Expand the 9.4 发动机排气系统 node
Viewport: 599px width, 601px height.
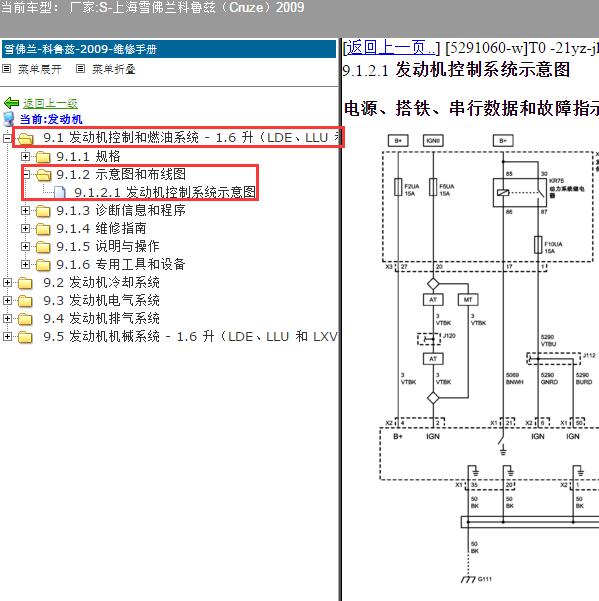pyautogui.click(x=7, y=319)
